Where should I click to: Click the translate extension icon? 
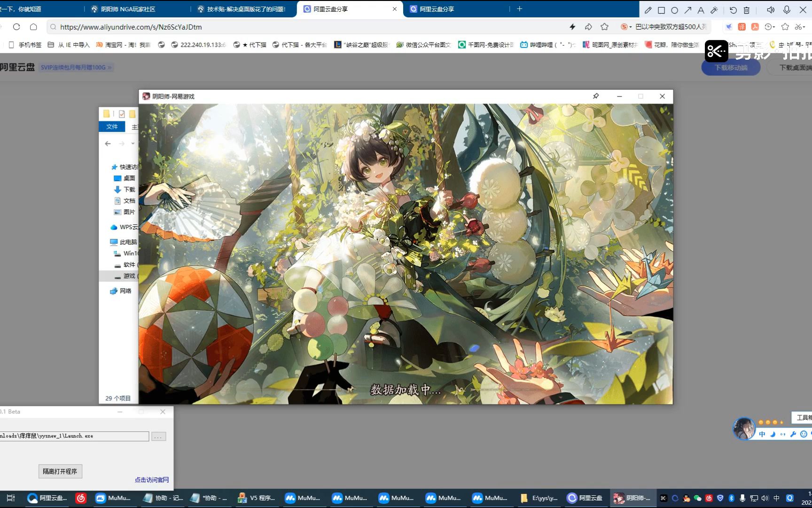click(742, 27)
